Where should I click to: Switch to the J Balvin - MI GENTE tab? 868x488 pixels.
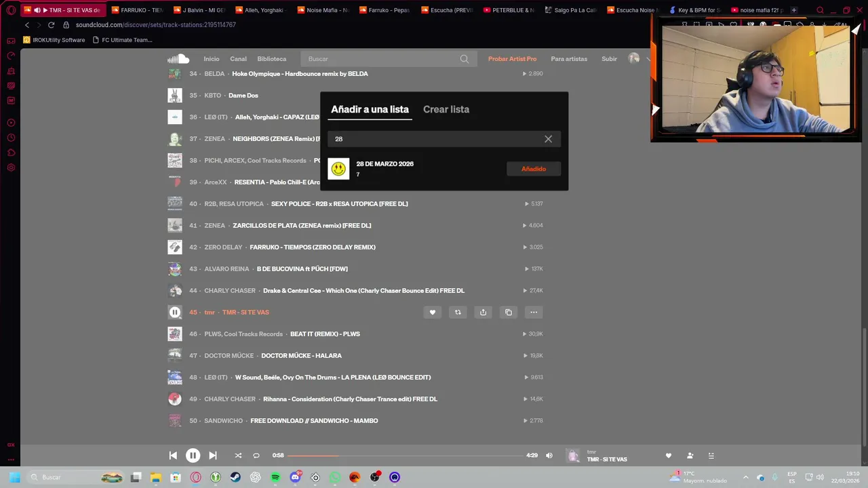tap(199, 10)
